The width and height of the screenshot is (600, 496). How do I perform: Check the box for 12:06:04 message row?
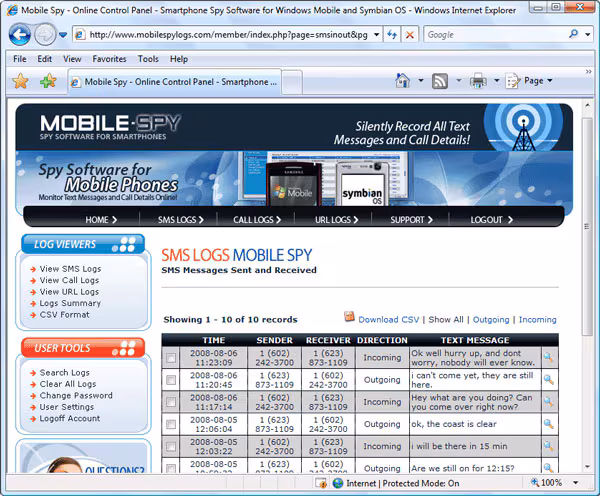171,424
